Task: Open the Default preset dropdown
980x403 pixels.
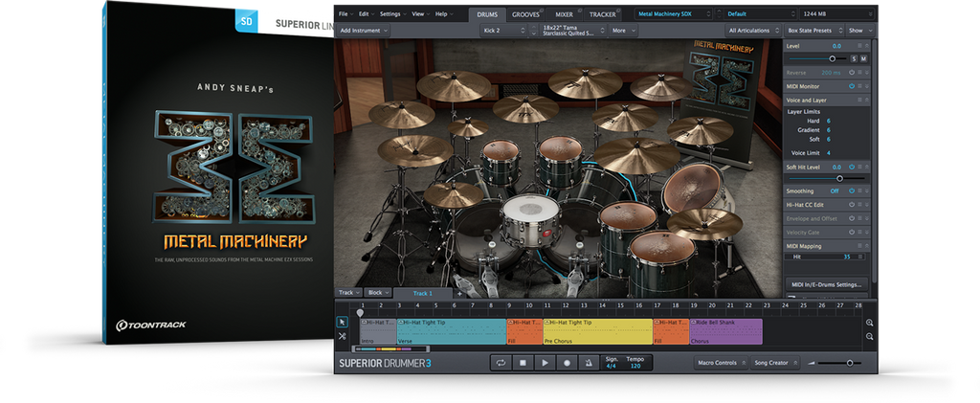Action: tap(760, 13)
